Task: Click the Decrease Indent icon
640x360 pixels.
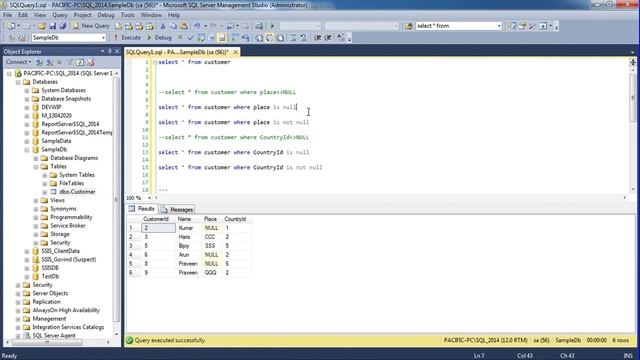Action: click(318, 38)
